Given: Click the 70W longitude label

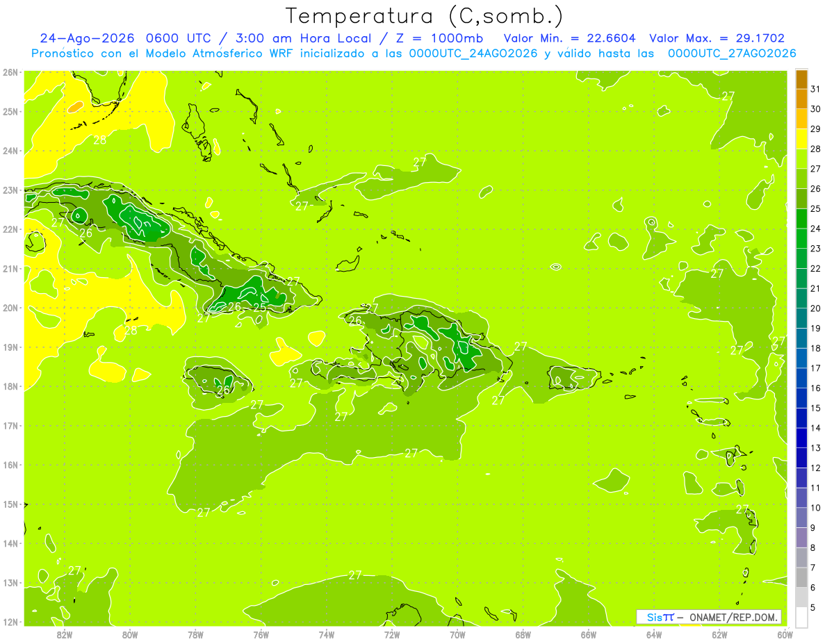Looking at the screenshot, I should [x=457, y=634].
